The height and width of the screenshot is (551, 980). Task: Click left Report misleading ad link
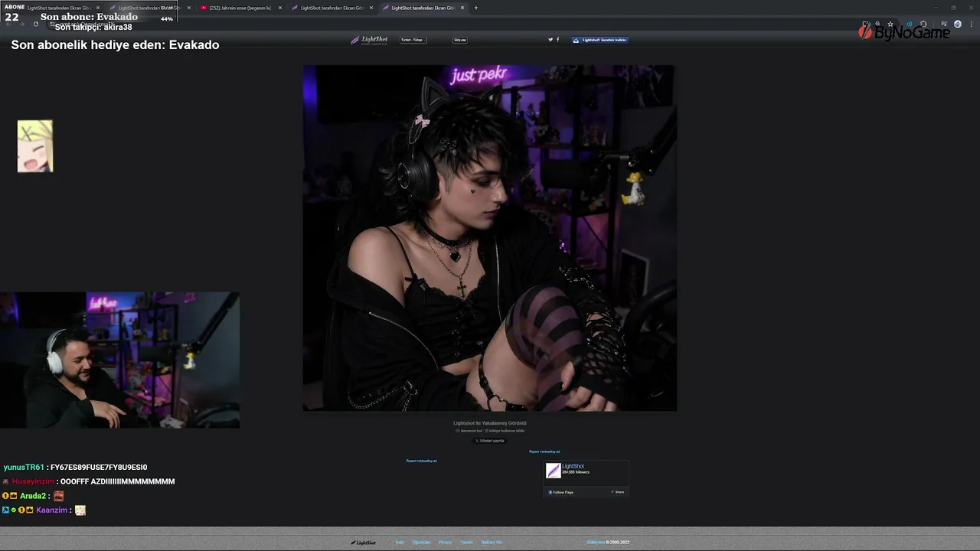pyautogui.click(x=421, y=461)
